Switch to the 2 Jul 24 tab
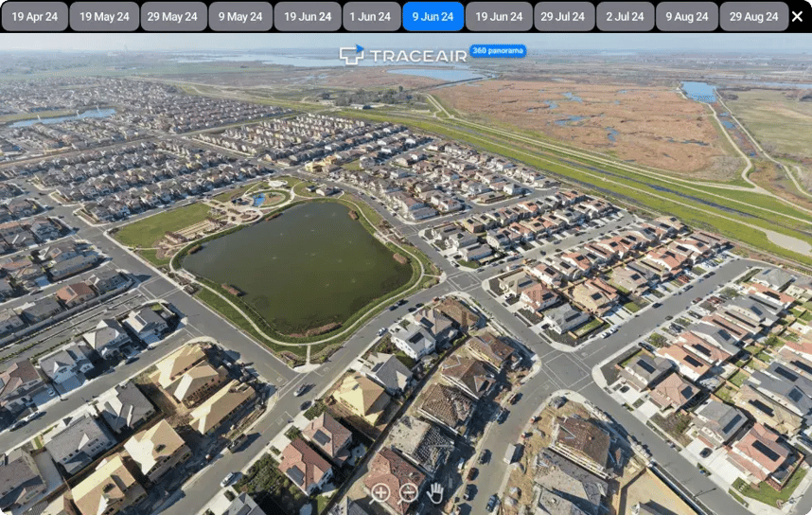 tap(625, 17)
